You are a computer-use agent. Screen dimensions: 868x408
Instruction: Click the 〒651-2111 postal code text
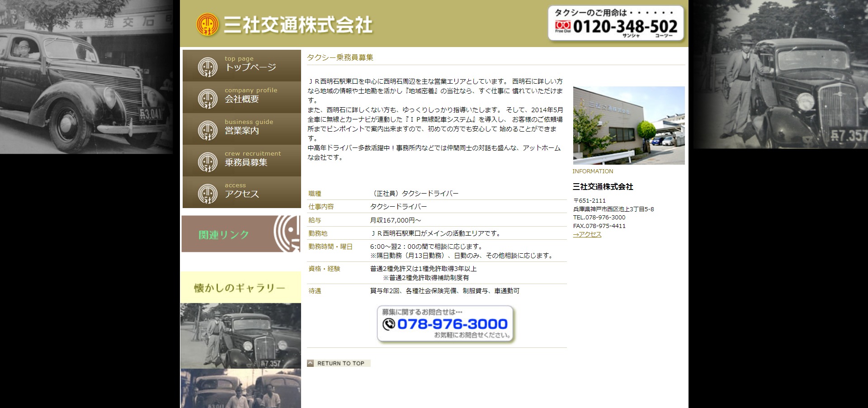coord(590,201)
